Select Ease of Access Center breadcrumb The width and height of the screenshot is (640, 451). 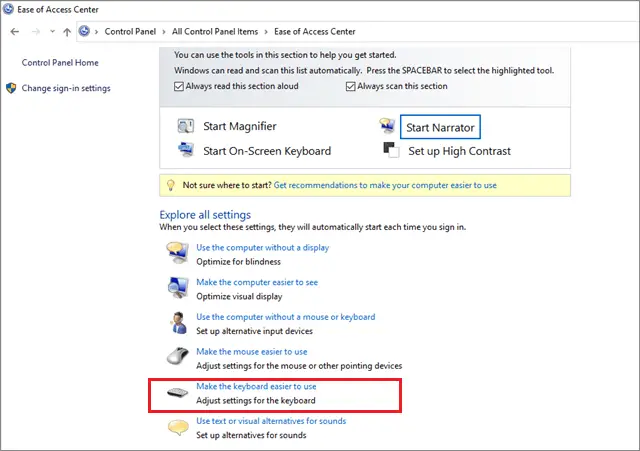click(315, 31)
